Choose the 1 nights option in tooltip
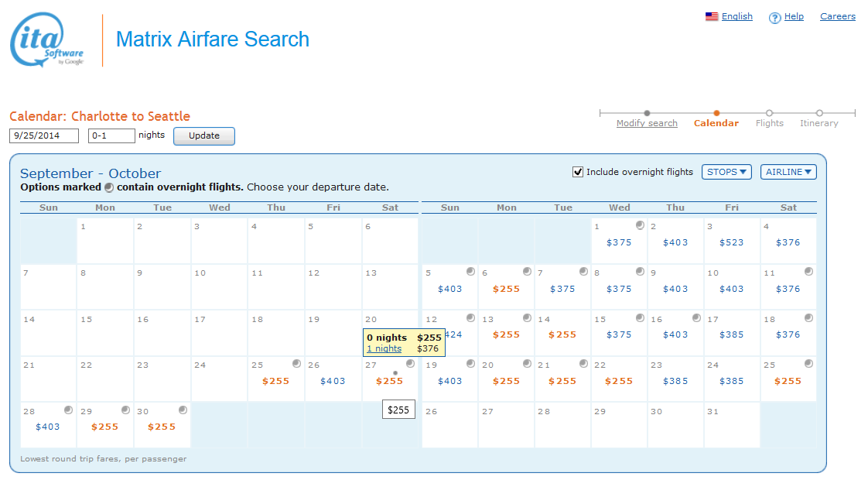868x487 pixels. point(384,348)
